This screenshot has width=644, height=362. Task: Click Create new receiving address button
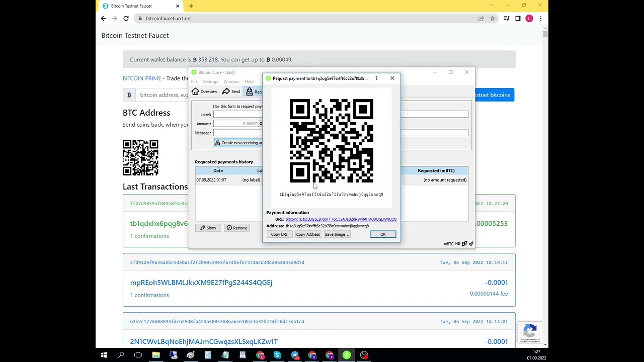pos(238,143)
